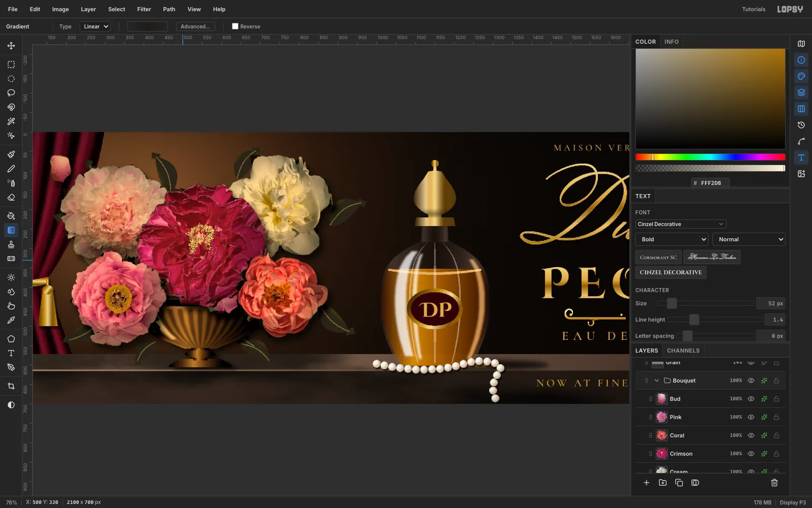The width and height of the screenshot is (812, 508).
Task: Select the Type tool in left toolbar
Action: pos(11,353)
